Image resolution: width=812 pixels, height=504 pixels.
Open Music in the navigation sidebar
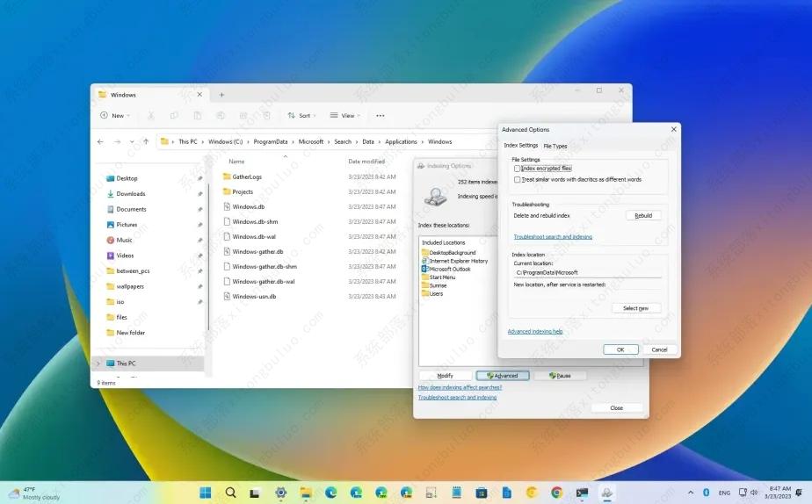pos(124,240)
